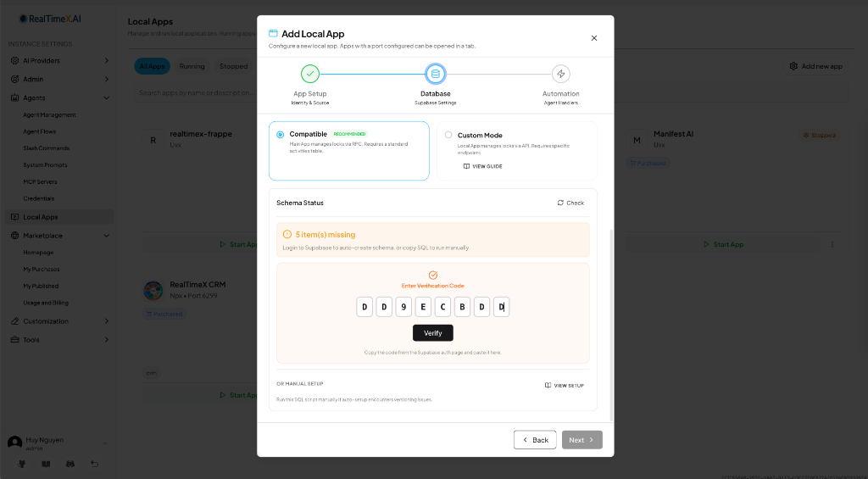Click the realtimex-frappe letter R avatar
Viewport: 868px width, 479px height.
153,140
